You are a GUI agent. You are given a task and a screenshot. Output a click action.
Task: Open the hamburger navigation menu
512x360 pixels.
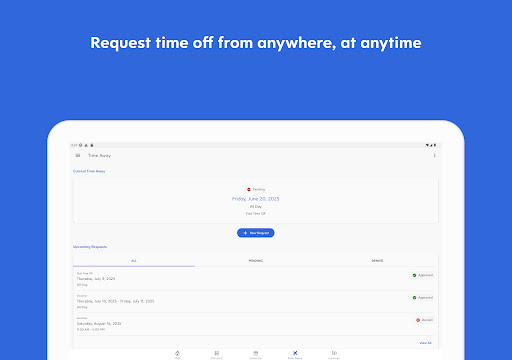tap(78, 155)
